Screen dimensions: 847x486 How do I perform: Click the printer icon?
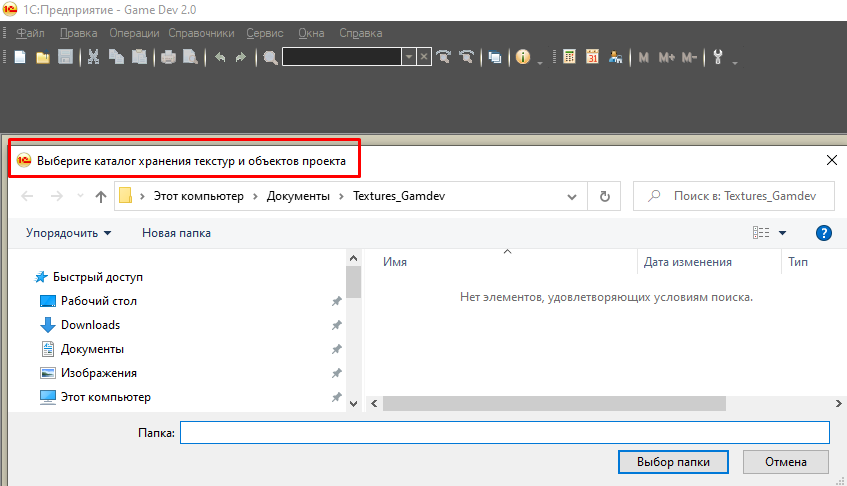click(168, 57)
